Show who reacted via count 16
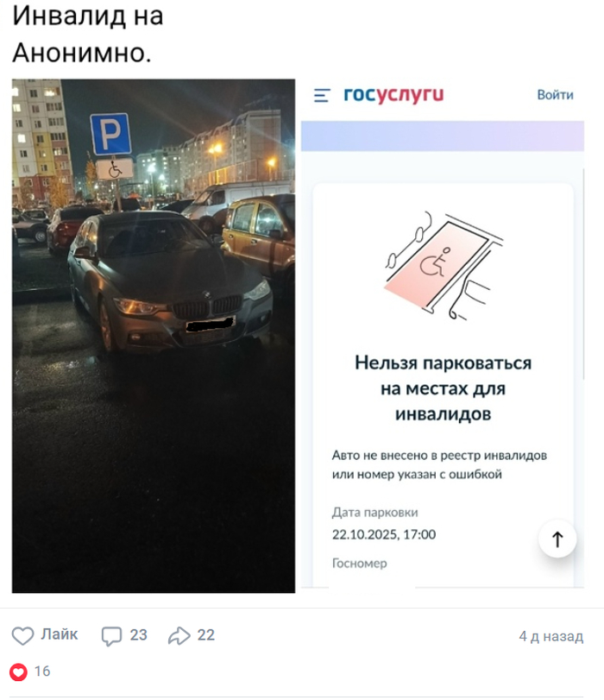Viewport: 604px width, 700px height. (42, 671)
